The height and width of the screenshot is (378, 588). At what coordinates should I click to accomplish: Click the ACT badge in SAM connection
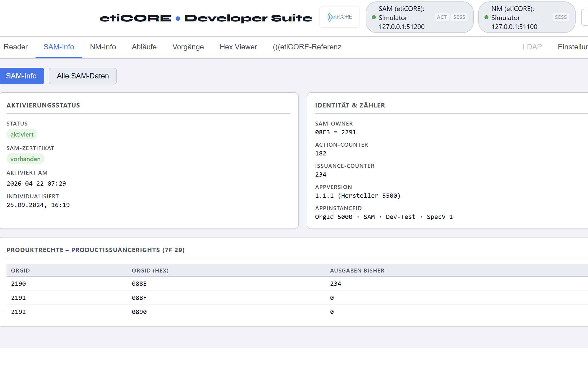click(442, 17)
